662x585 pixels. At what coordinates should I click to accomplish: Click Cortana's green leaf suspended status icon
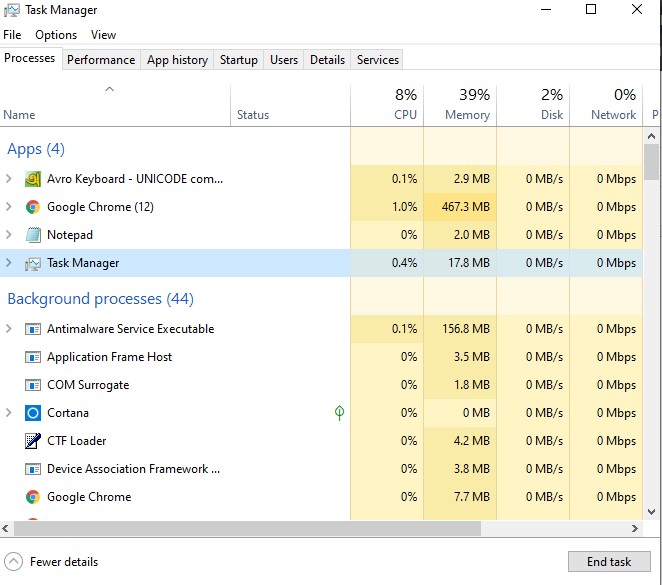pos(339,413)
